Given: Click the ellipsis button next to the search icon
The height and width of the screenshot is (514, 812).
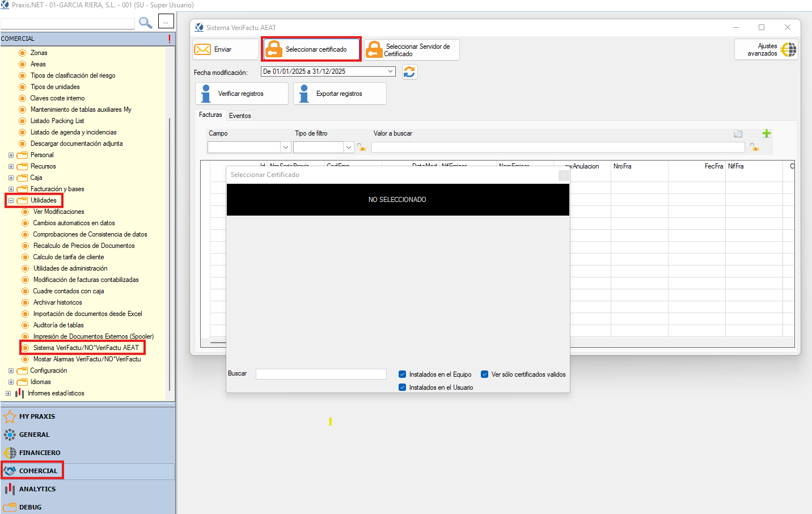Looking at the screenshot, I should click(166, 22).
